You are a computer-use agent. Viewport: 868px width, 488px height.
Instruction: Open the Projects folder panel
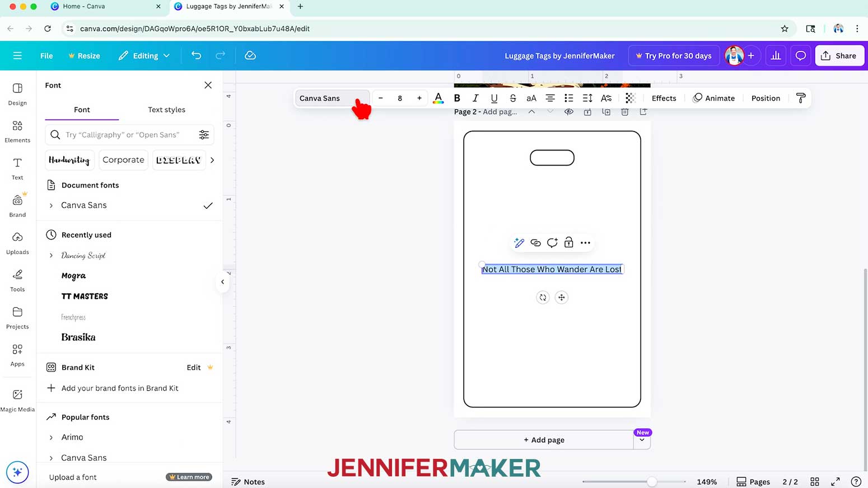pyautogui.click(x=17, y=318)
